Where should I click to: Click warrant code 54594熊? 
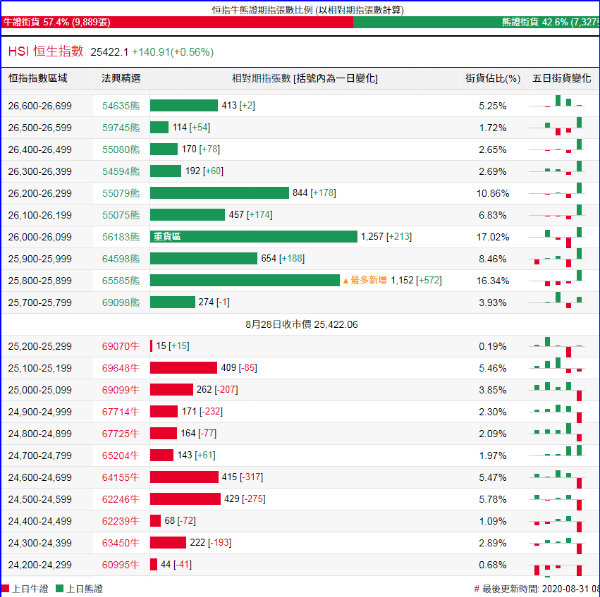pyautogui.click(x=121, y=171)
